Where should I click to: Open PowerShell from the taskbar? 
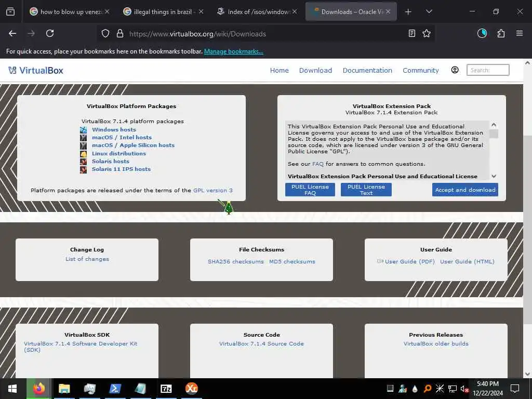115,389
